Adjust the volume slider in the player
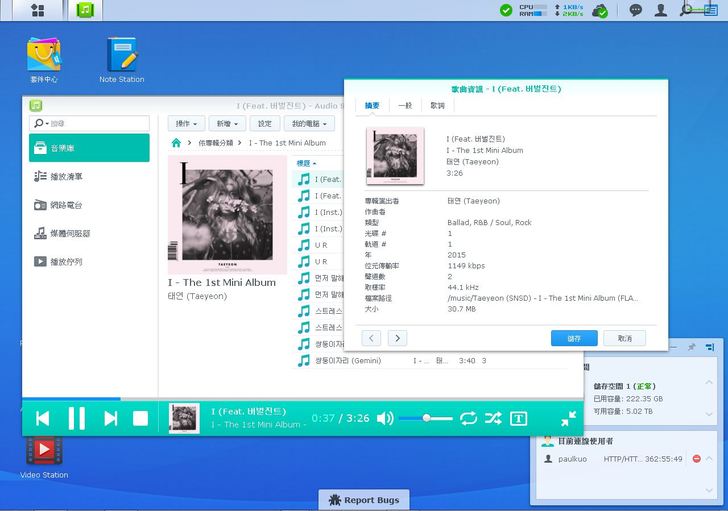Screen dimensions: 728x511 [x=426, y=418]
